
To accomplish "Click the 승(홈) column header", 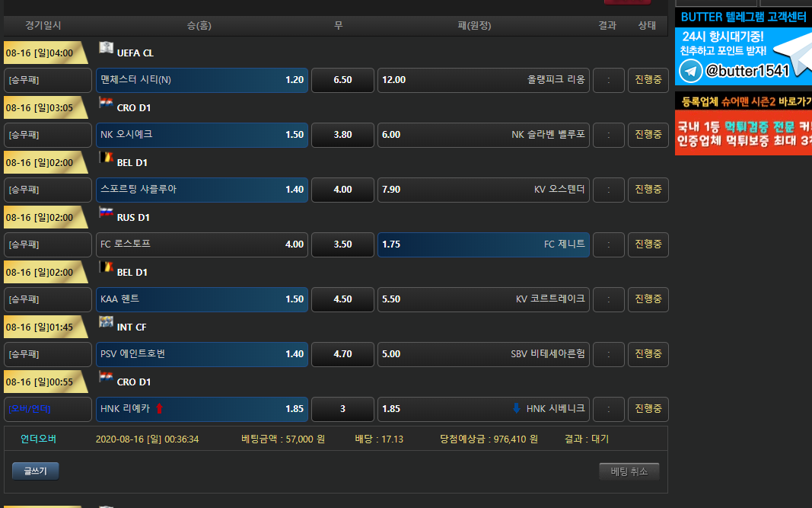I will pos(199,26).
